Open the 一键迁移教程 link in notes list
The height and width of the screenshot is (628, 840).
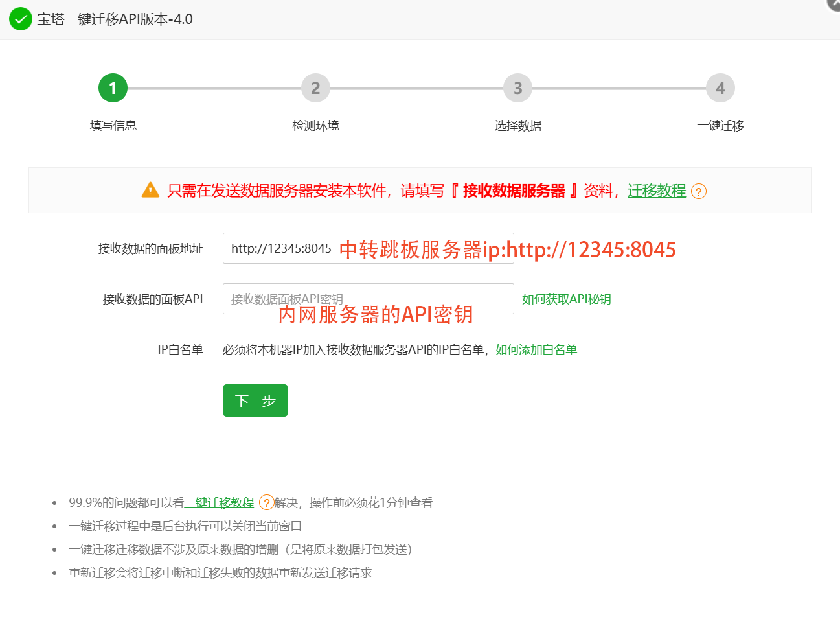(x=219, y=503)
